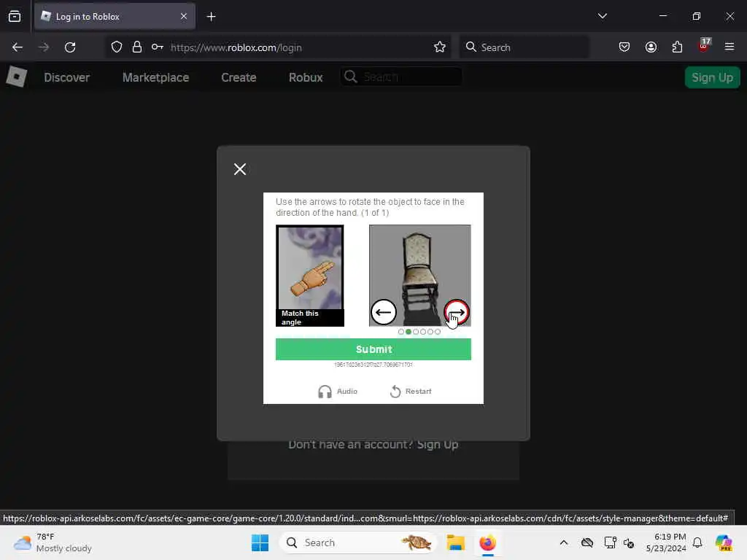This screenshot has height=560, width=747.
Task: Restart the captcha challenge
Action: tap(411, 392)
